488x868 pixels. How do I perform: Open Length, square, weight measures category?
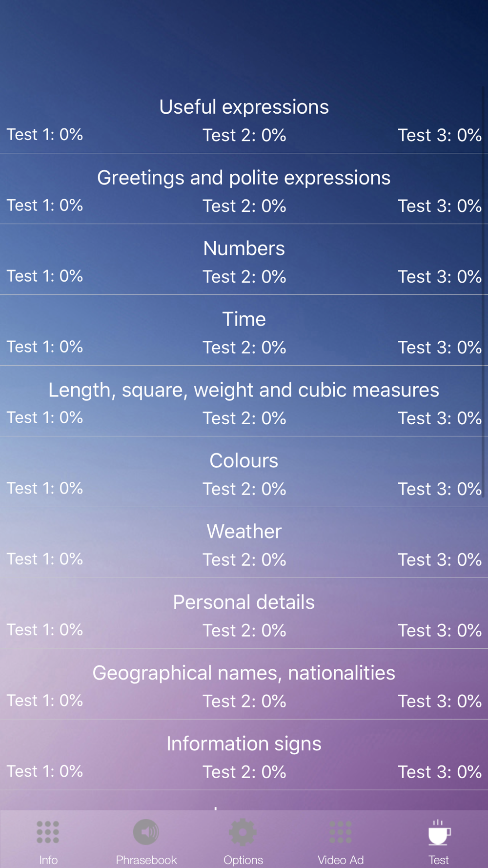pyautogui.click(x=244, y=390)
